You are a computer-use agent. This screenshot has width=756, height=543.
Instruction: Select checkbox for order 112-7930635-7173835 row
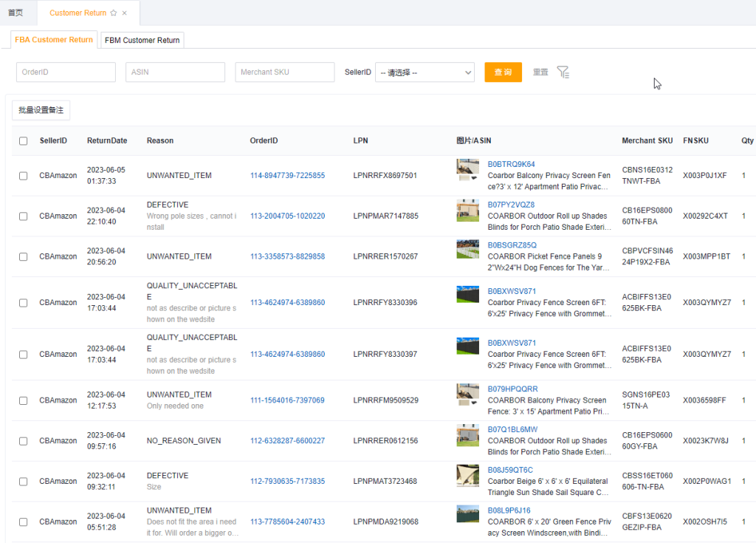pyautogui.click(x=24, y=482)
